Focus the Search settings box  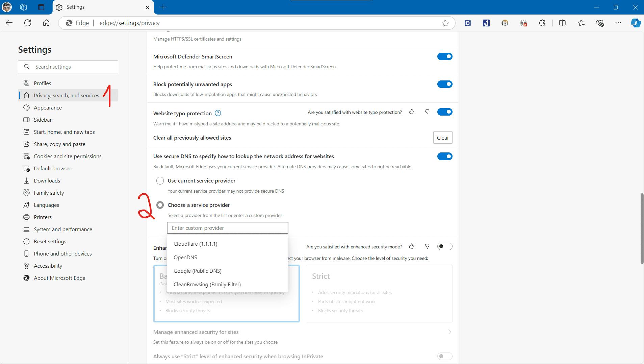point(68,67)
